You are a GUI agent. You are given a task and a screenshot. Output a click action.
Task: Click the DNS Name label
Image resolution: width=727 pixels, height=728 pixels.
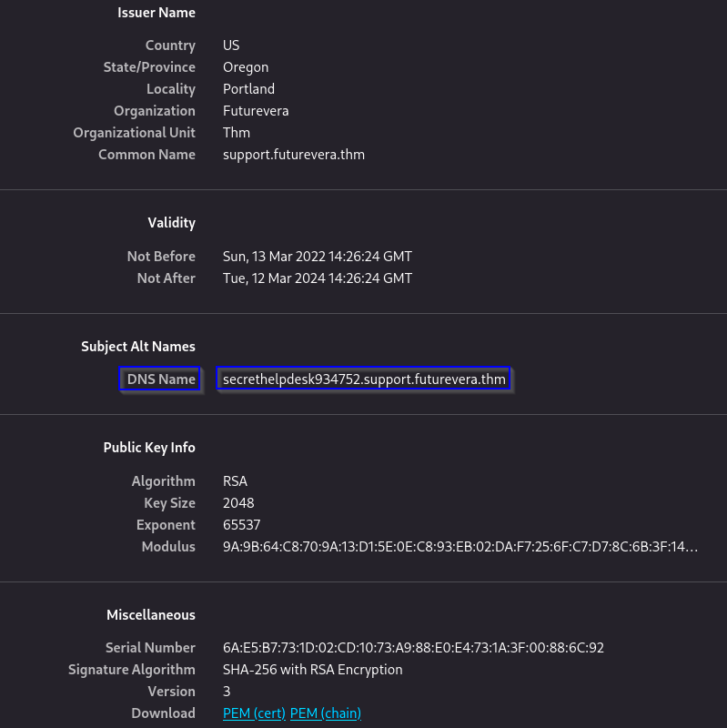[160, 379]
